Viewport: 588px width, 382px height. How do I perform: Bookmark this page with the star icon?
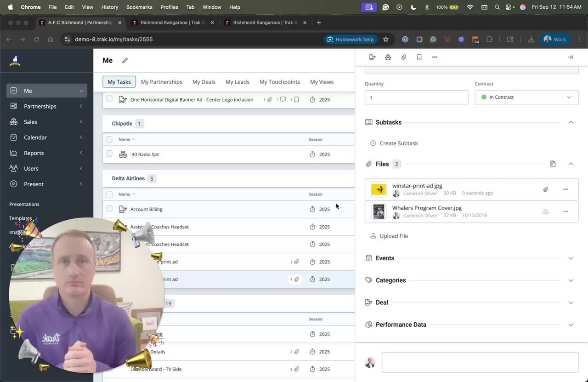click(386, 40)
